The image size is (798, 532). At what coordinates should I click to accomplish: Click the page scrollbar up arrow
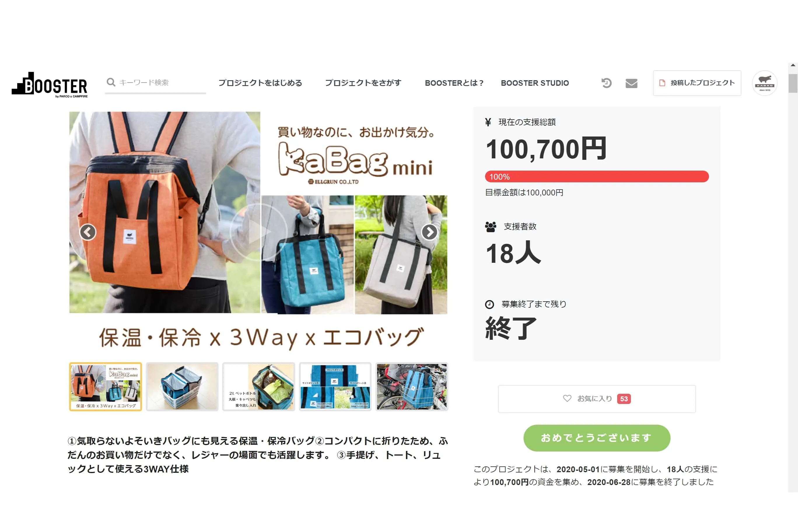[x=793, y=65]
